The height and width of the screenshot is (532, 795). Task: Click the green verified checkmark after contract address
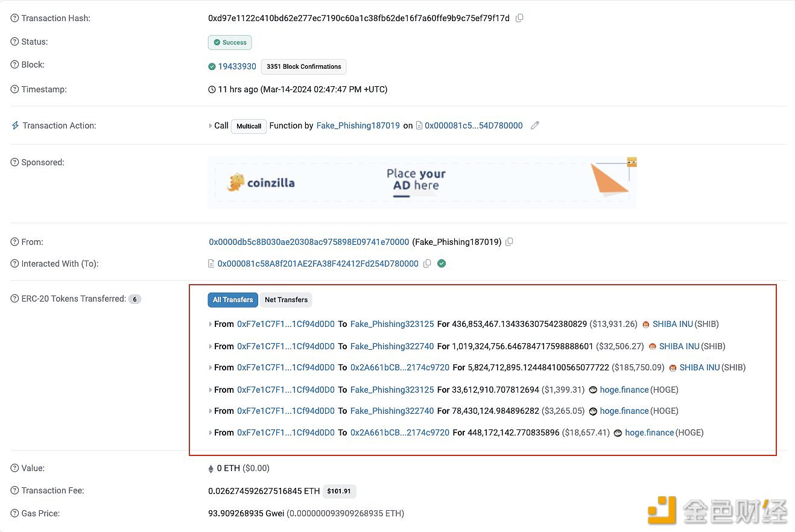tap(442, 264)
